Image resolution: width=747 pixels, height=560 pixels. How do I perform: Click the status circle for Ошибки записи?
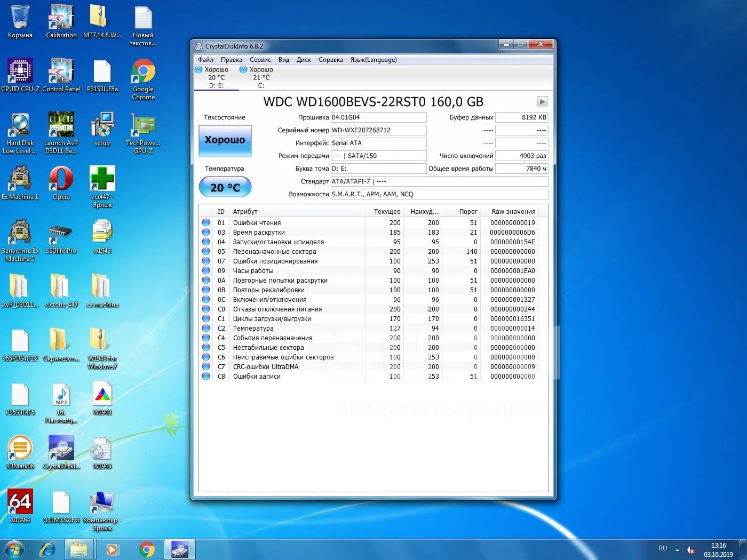(206, 376)
